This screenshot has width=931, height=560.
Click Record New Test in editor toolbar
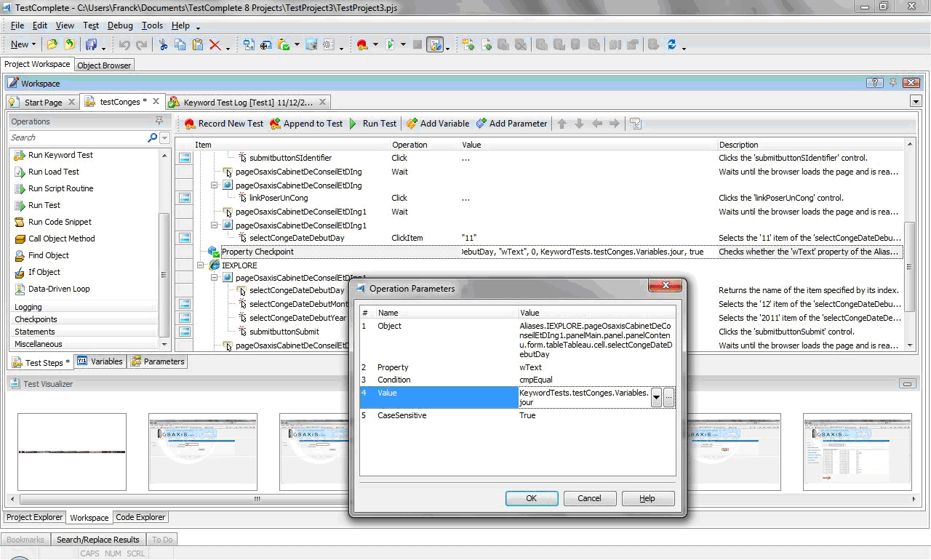pyautogui.click(x=224, y=124)
